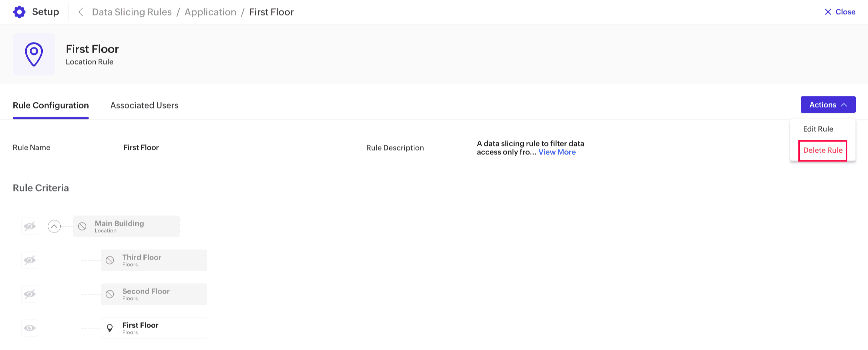
Task: Click the back chevron before Data Slicing Rules
Action: [x=81, y=12]
